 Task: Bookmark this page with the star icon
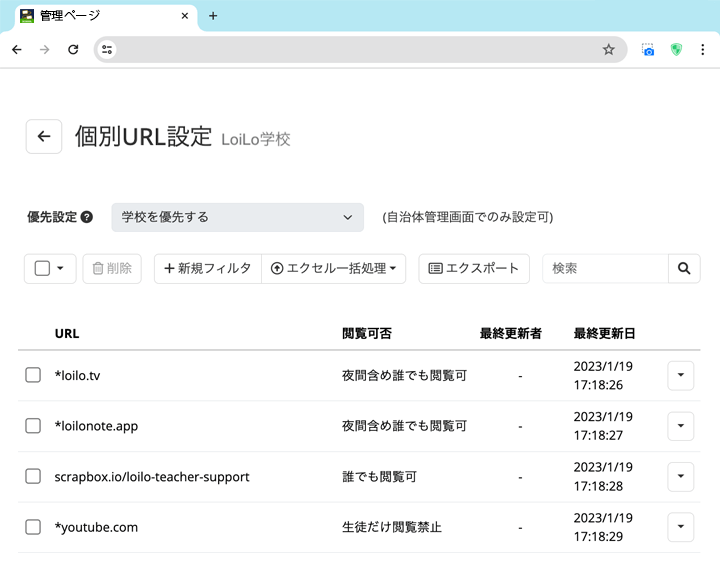(608, 49)
